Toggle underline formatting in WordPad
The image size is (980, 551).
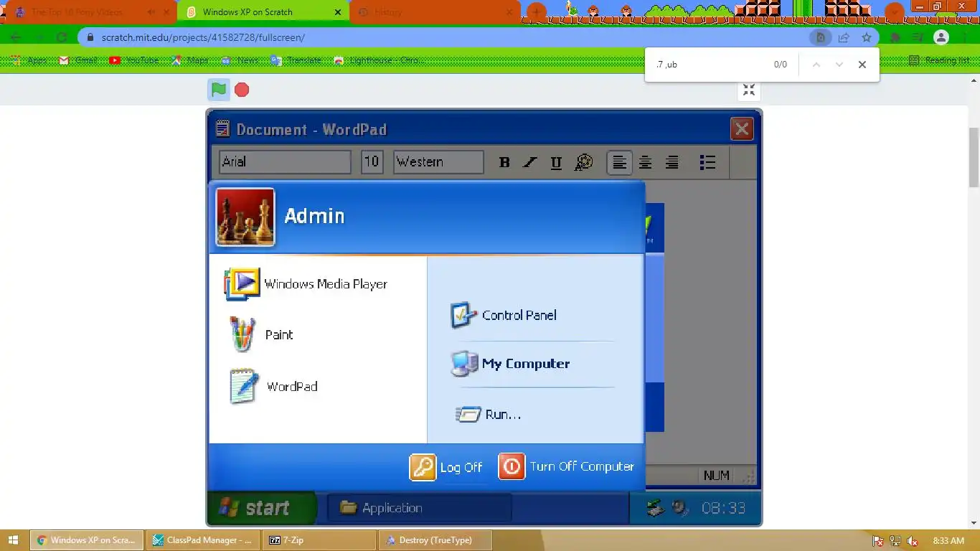pyautogui.click(x=556, y=162)
